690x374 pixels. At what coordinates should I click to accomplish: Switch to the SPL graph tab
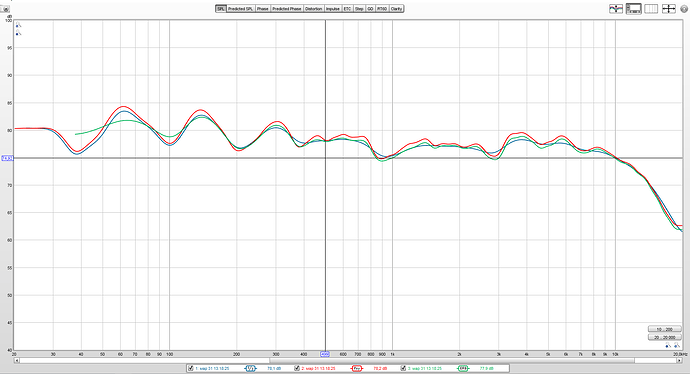tap(221, 9)
